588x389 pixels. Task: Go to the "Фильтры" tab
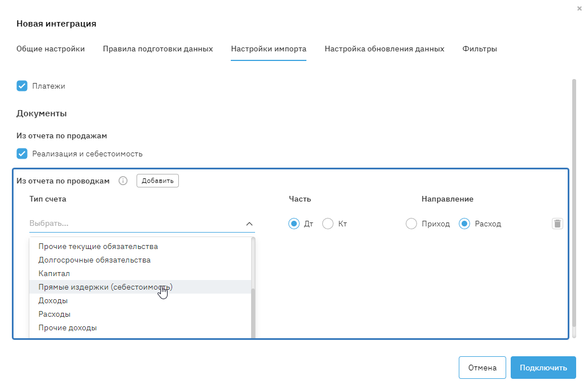tap(480, 49)
